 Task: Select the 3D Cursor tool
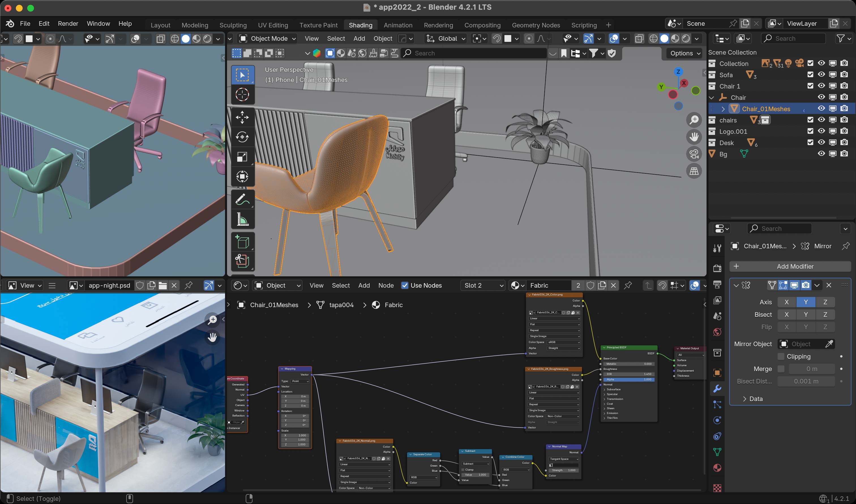coord(242,94)
